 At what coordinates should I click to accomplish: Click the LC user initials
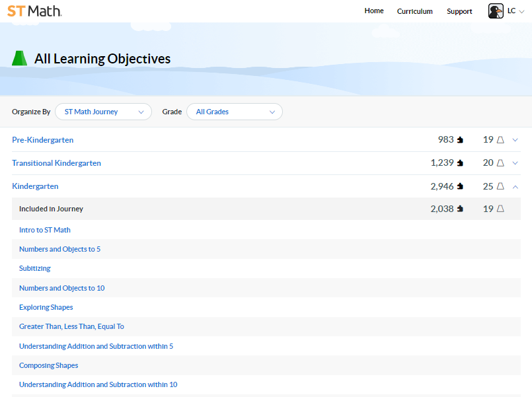[x=512, y=11]
